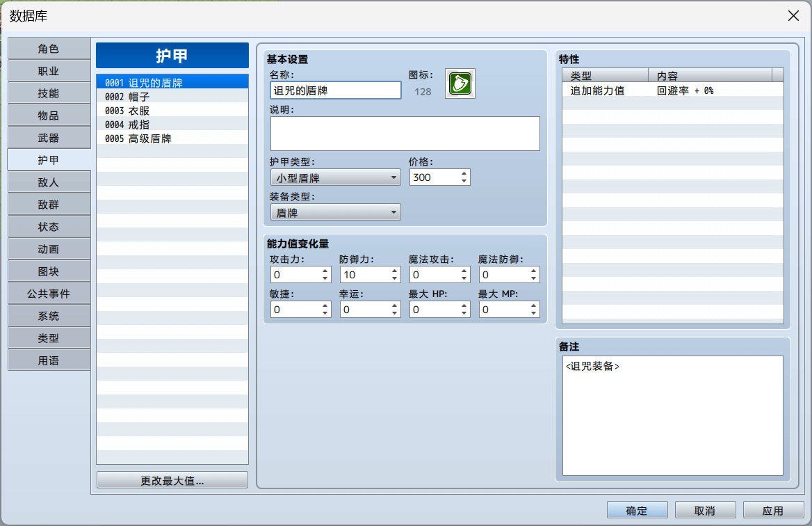
Task: Confirm changes with the 确定 button
Action: [x=637, y=509]
